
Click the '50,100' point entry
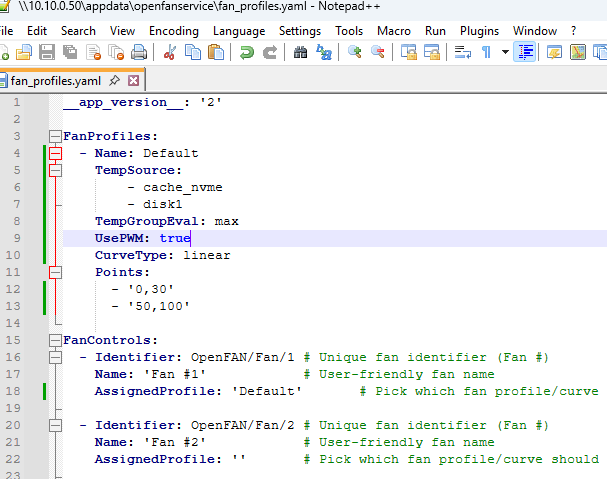pyautogui.click(x=159, y=306)
